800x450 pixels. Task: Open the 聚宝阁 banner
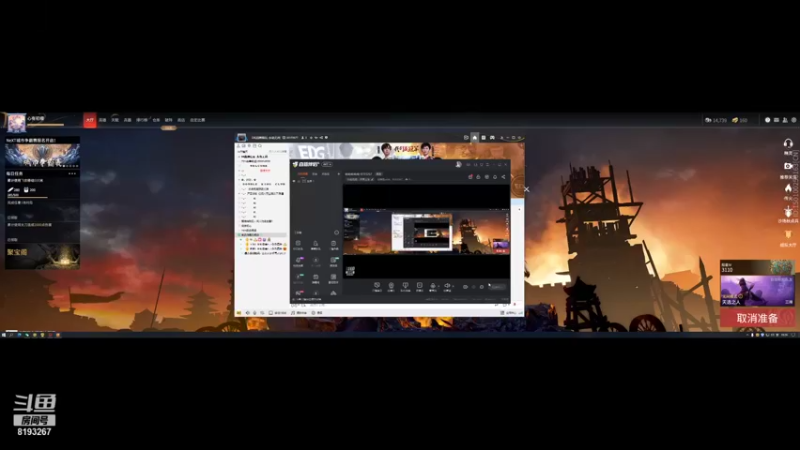click(x=42, y=256)
